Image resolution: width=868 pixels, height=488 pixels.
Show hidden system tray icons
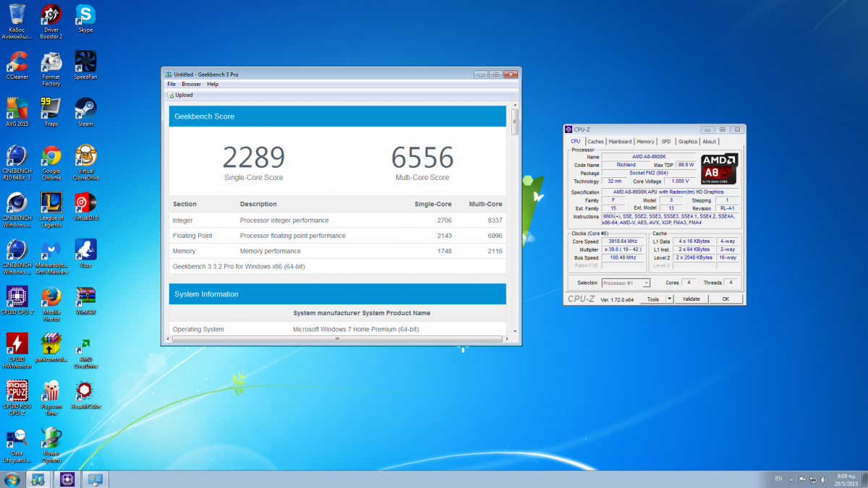[792, 479]
